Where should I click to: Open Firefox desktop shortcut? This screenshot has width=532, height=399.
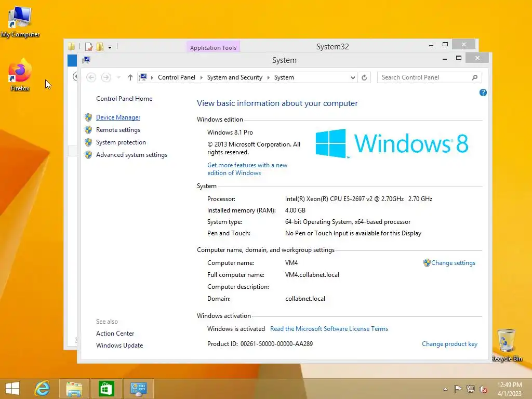tap(20, 75)
